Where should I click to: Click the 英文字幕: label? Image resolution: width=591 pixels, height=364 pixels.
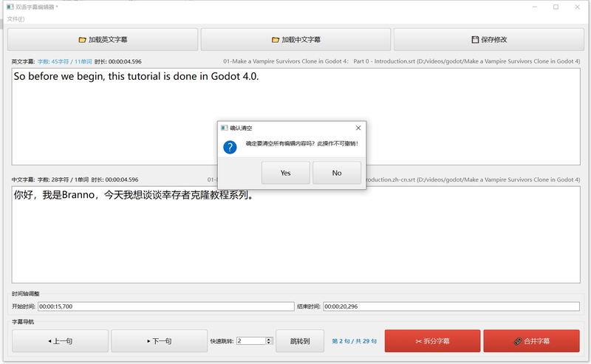coord(23,61)
